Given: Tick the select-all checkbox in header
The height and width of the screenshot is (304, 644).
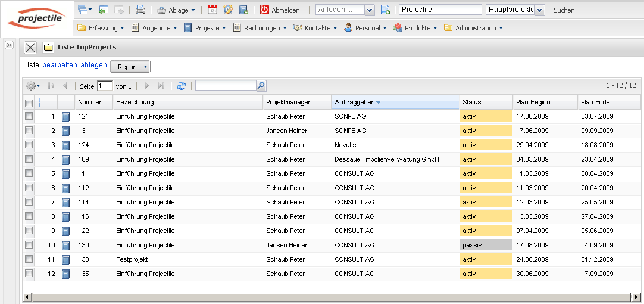Looking at the screenshot, I should click(x=29, y=103).
